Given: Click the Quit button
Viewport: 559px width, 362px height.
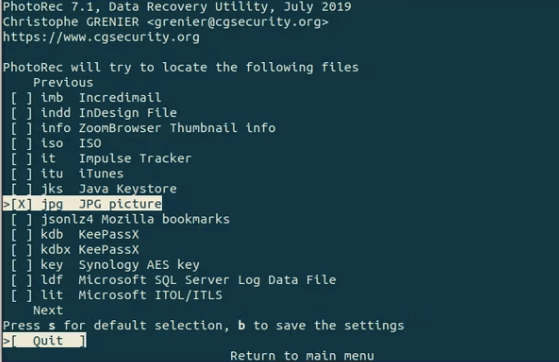Looking at the screenshot, I should (x=48, y=341).
